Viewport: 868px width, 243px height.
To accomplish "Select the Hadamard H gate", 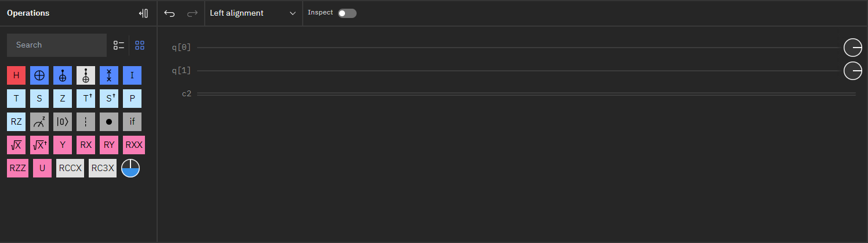I will click(16, 75).
